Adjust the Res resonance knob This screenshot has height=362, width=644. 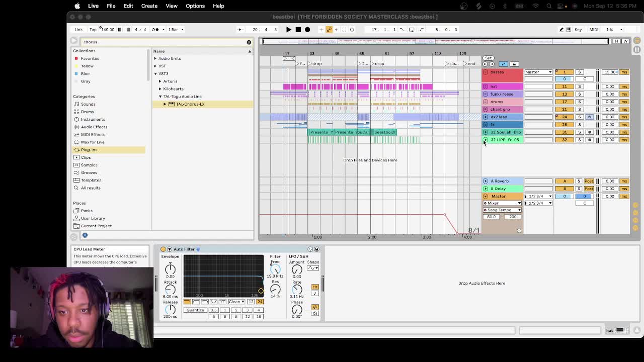coord(275,289)
